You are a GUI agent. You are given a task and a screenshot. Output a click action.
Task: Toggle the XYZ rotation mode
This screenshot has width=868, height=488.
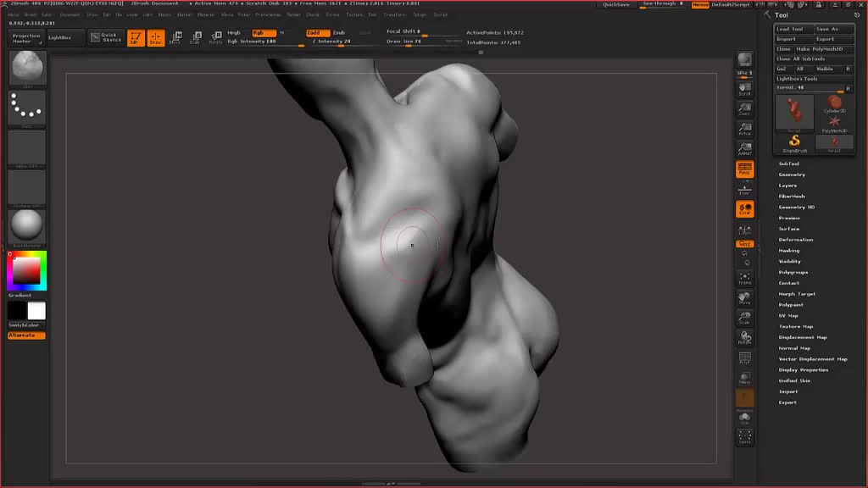tap(744, 243)
